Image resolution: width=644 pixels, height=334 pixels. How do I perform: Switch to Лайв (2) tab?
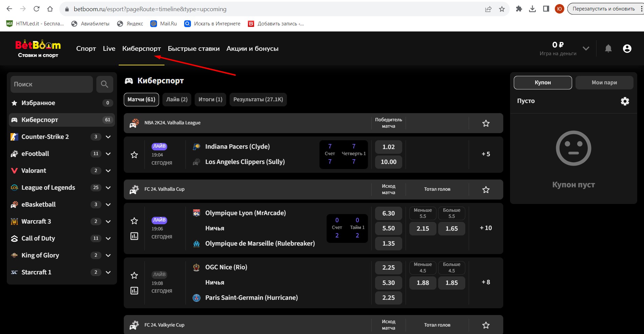(x=177, y=100)
